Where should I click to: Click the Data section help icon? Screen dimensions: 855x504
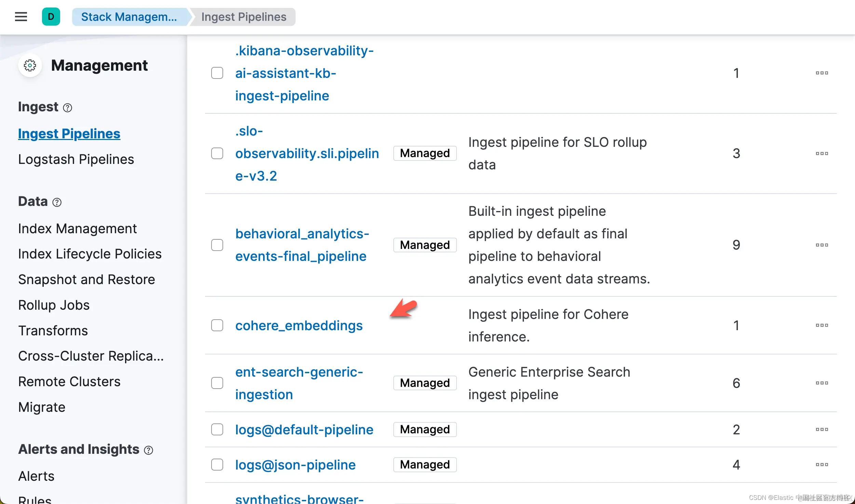[57, 202]
